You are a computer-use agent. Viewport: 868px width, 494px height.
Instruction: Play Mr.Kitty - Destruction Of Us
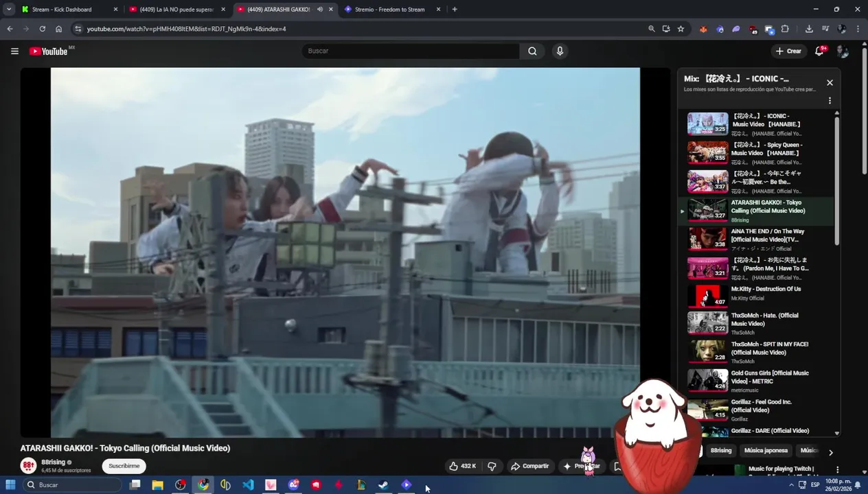point(757,297)
